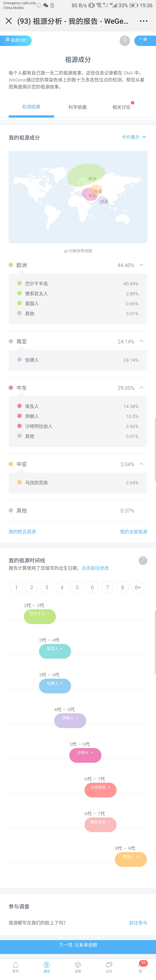This screenshot has width=156, height=980.
Task: Open the three-dots more options menu
Action: (x=143, y=21)
